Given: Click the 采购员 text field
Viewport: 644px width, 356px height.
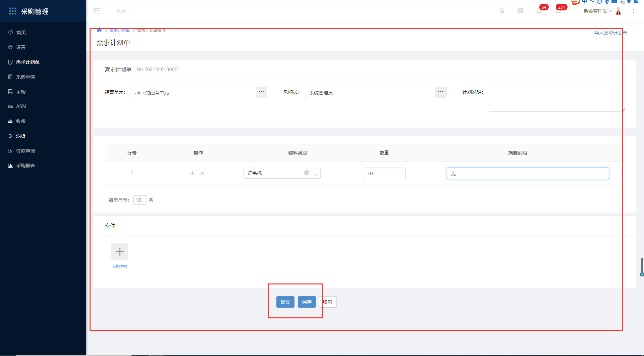Looking at the screenshot, I should coord(370,92).
